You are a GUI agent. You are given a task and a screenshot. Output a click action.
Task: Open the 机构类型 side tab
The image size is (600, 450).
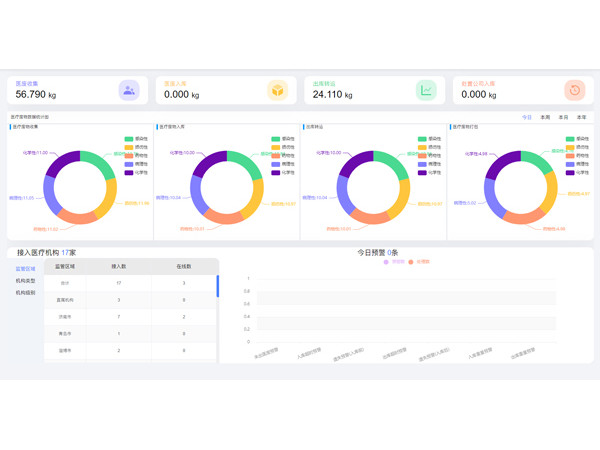coord(25,281)
